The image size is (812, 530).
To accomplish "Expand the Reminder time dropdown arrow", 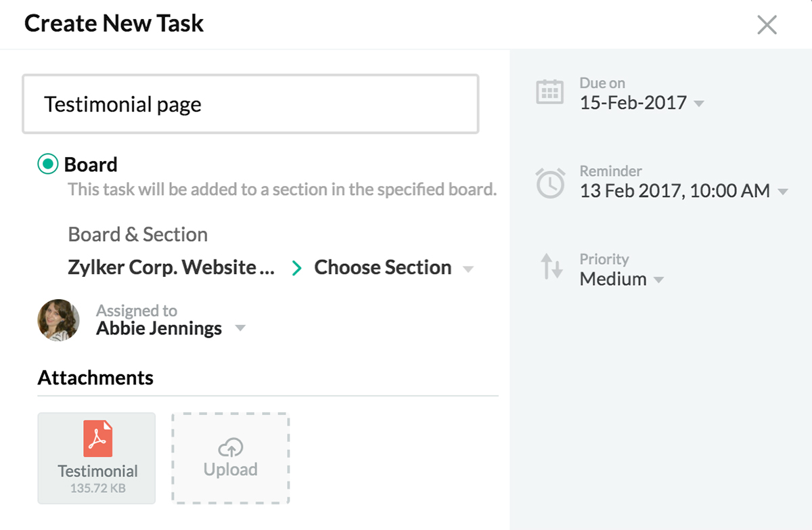I will click(x=783, y=192).
